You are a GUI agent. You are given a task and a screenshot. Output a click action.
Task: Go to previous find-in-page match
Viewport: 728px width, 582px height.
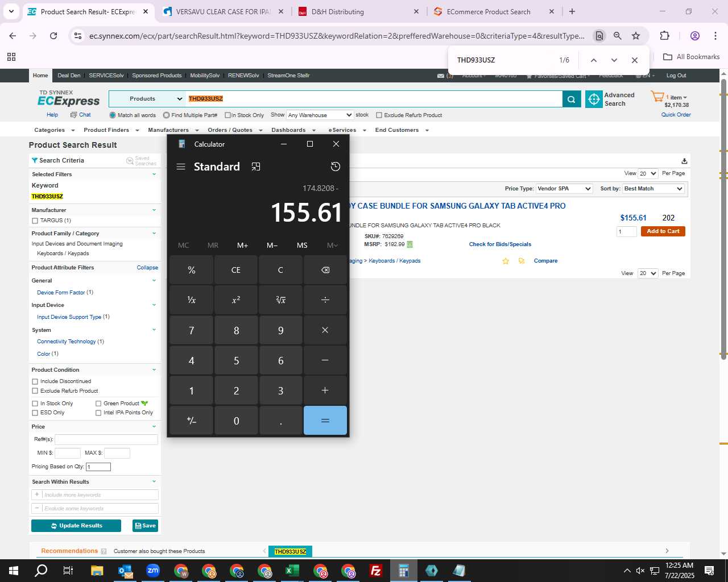tap(593, 60)
